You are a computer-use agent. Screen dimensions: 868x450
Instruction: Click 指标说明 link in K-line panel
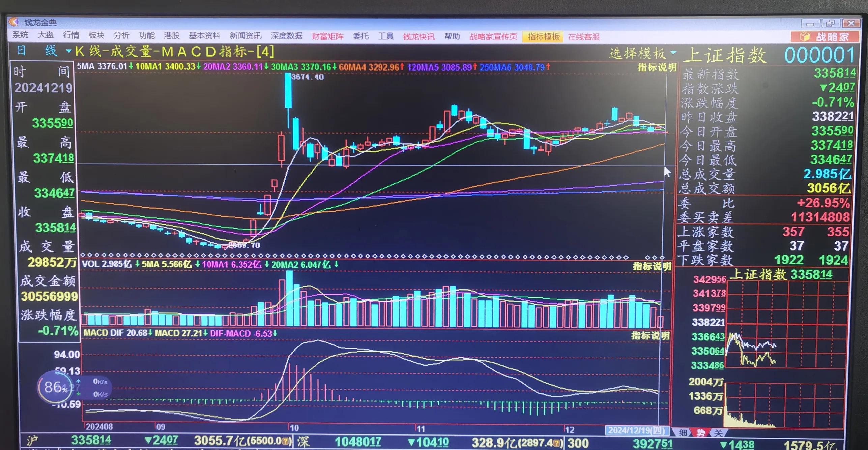657,68
